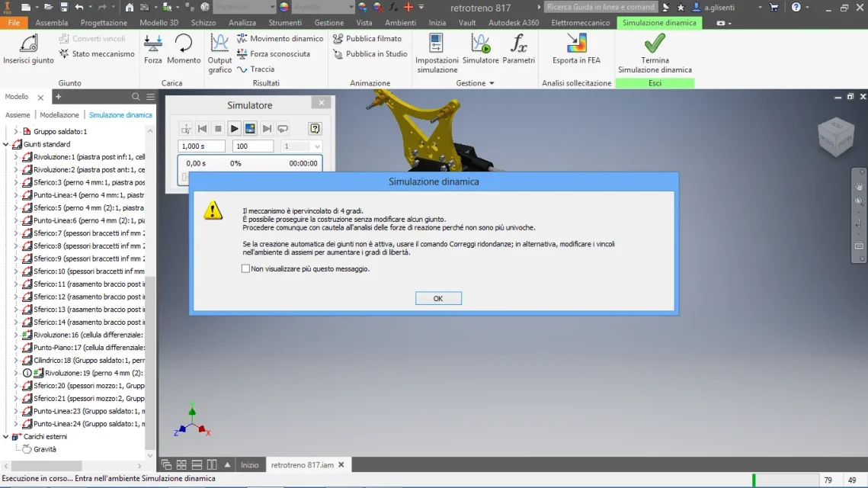Click the Save icon in quick access toolbar
Image resolution: width=868 pixels, height=488 pixels.
[x=64, y=7]
